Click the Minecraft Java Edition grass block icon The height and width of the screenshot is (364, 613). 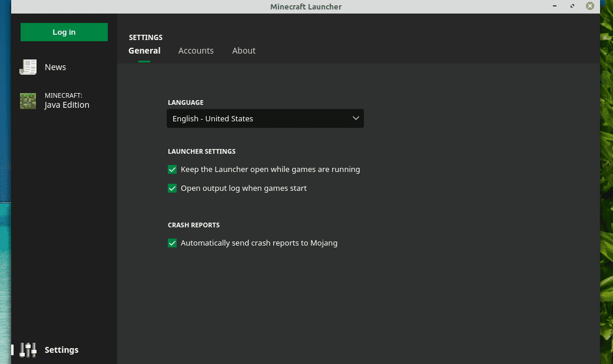(28, 101)
